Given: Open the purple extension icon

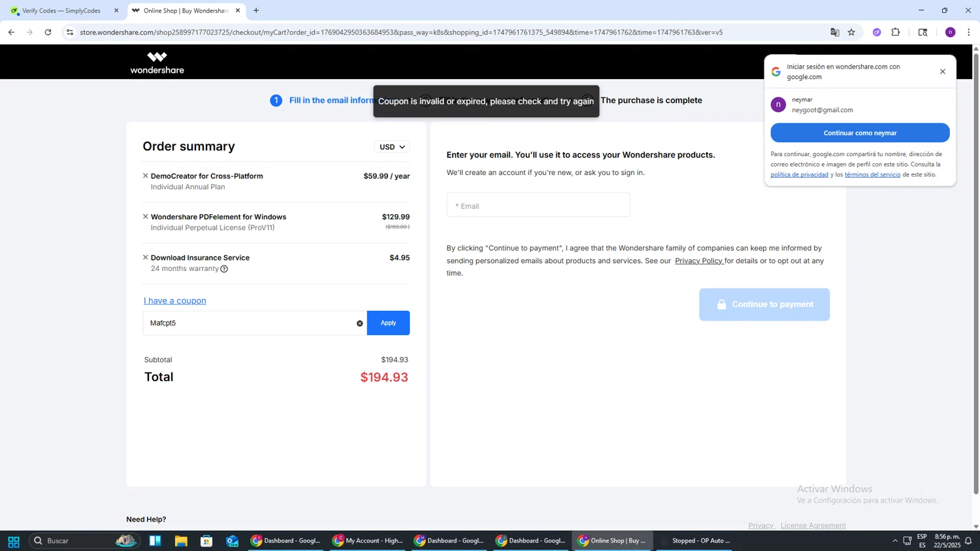Looking at the screenshot, I should (877, 32).
